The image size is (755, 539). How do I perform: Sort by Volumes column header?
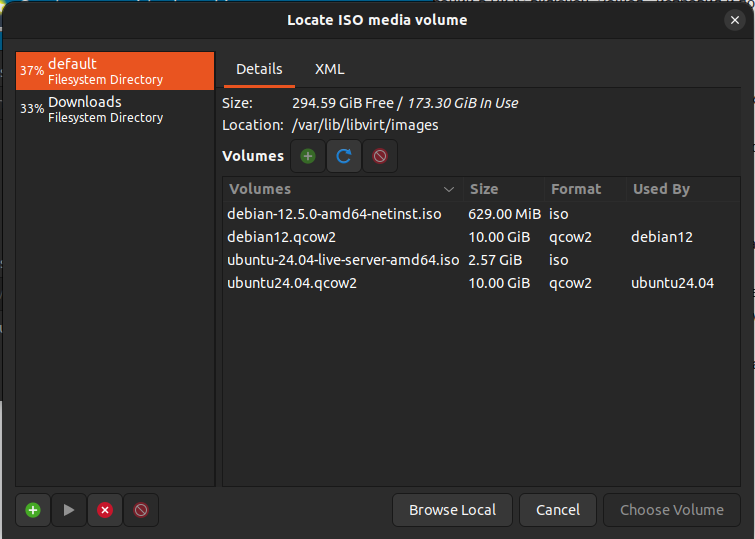[343, 189]
